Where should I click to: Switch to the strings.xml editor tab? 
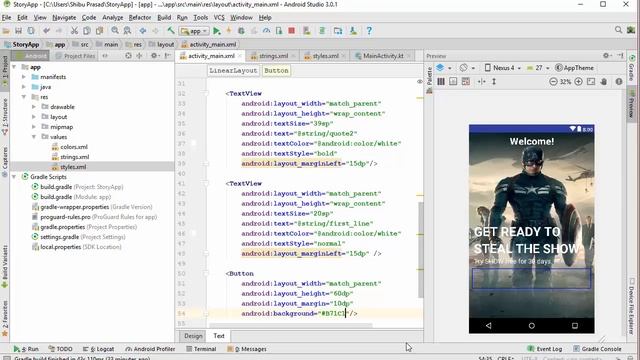click(x=273, y=56)
